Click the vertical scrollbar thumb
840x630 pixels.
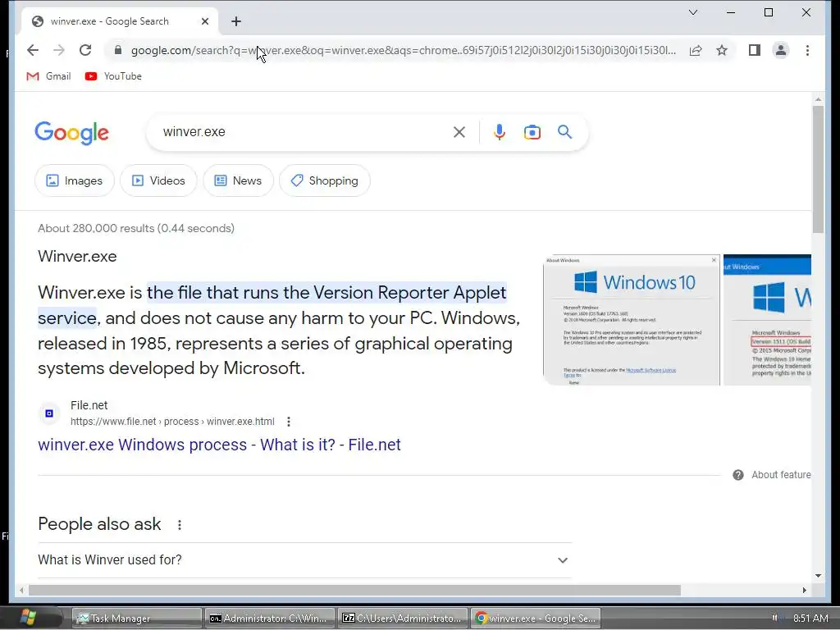[818, 169]
